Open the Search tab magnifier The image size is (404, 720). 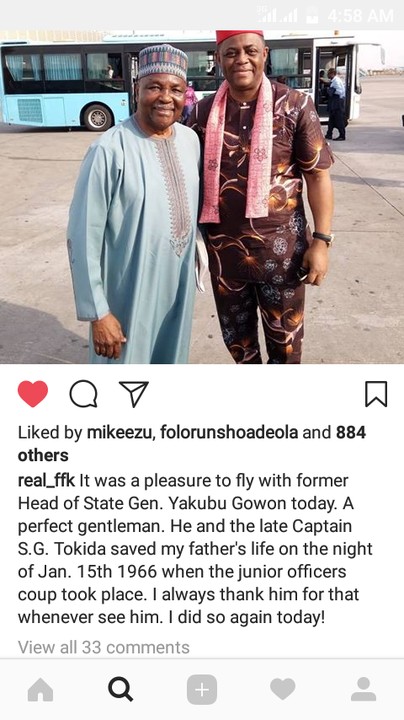[121, 690]
